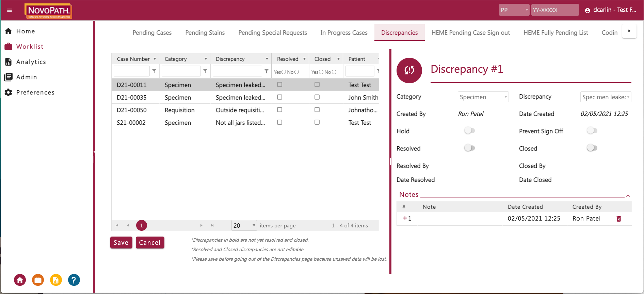Select the D21-00050 Requisition row
Image resolution: width=644 pixels, height=294 pixels.
tap(245, 110)
